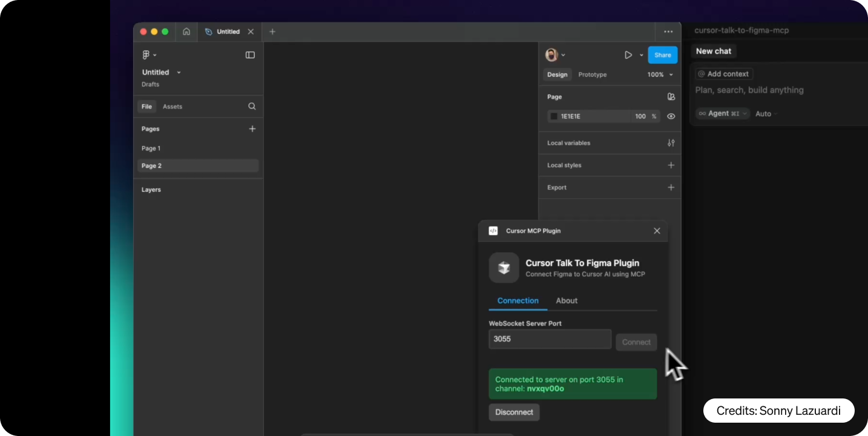Click the channel name nvxqv00o
This screenshot has height=436, width=868.
pyautogui.click(x=545, y=389)
